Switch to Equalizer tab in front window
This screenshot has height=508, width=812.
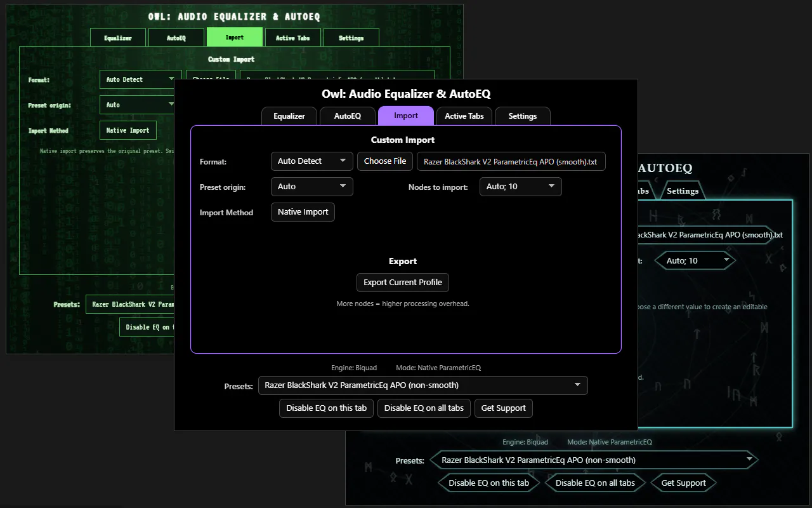point(289,116)
